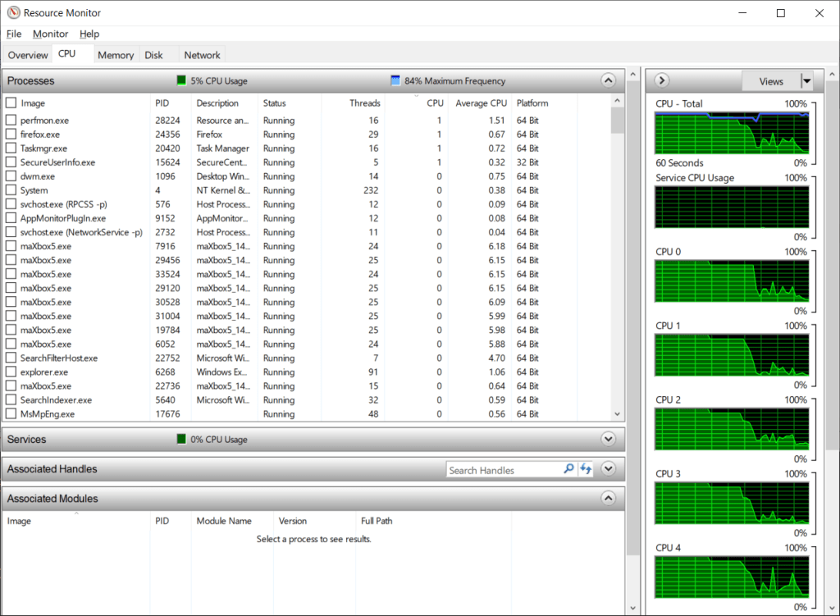The height and width of the screenshot is (616, 840).
Task: Click into the Search Handles field
Action: click(504, 470)
